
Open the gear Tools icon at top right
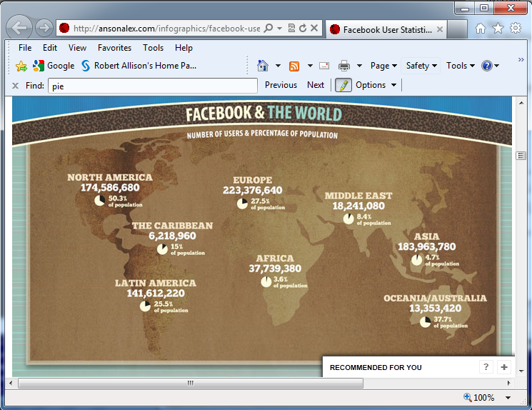click(516, 28)
